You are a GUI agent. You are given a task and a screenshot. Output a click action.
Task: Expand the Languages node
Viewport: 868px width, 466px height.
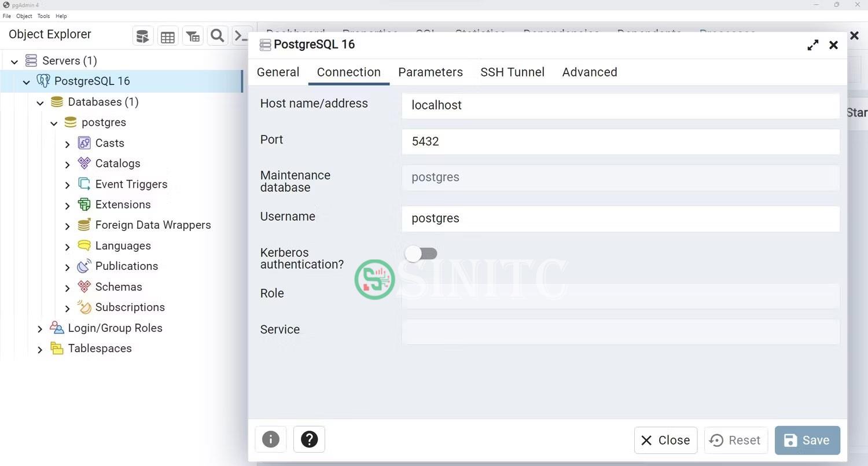tap(68, 247)
